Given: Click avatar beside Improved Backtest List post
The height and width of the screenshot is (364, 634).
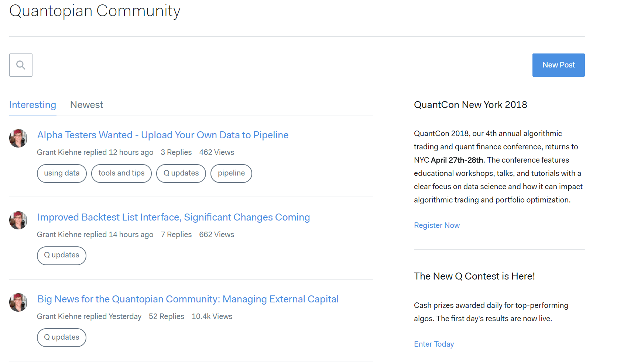Looking at the screenshot, I should tap(18, 220).
